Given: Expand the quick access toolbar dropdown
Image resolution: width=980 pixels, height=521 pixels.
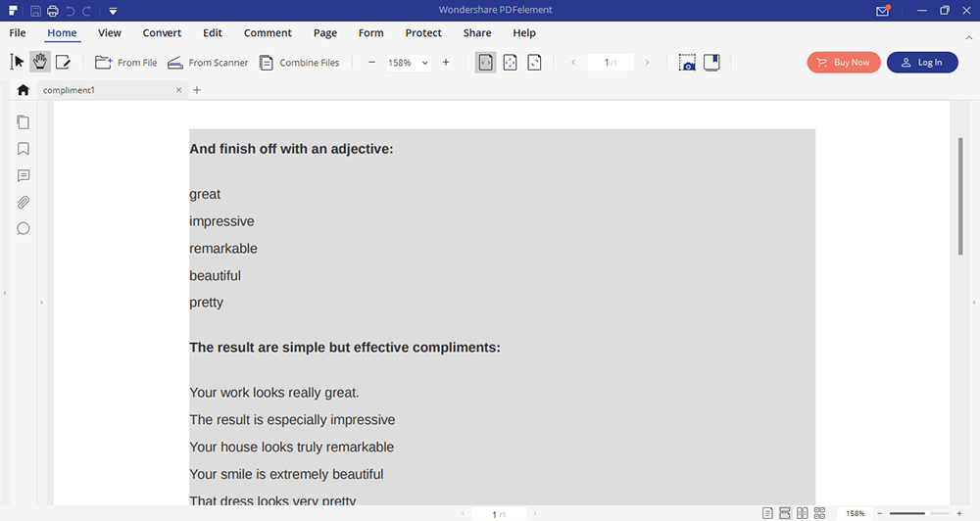Looking at the screenshot, I should point(114,11).
